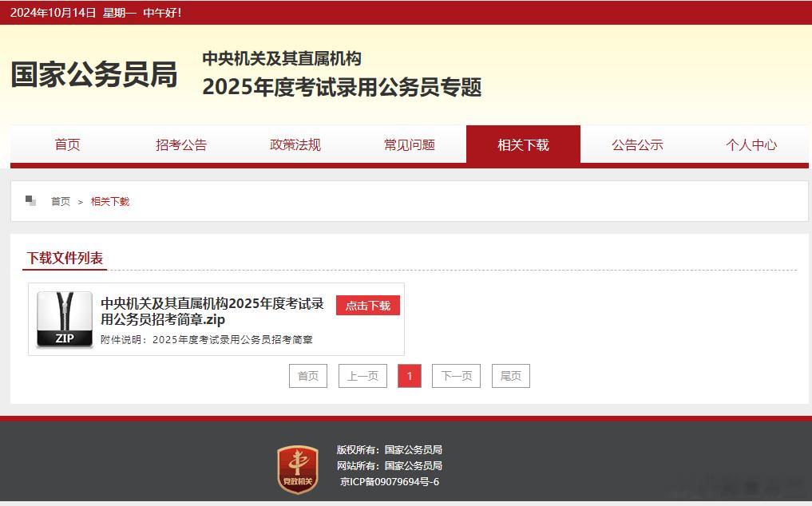
Task: Click the ZIP file icon
Action: point(64,319)
